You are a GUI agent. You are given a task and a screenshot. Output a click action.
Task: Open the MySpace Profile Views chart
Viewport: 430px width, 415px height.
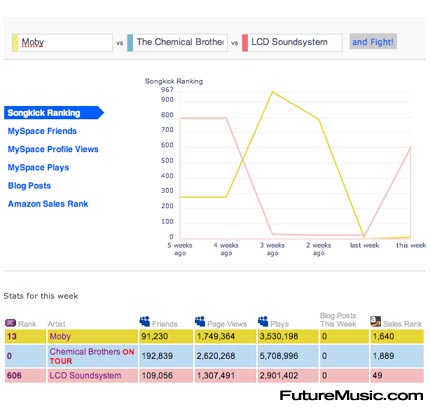(x=53, y=149)
